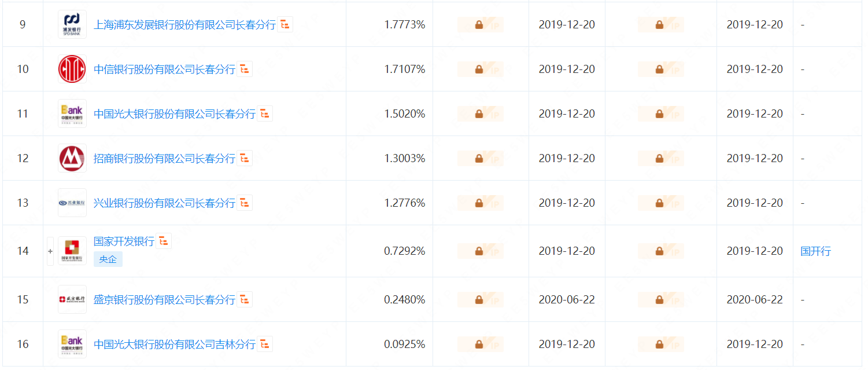This screenshot has width=868, height=370.
Task: Open 盛京银行股份有限公司长春分行 link
Action: pos(164,300)
